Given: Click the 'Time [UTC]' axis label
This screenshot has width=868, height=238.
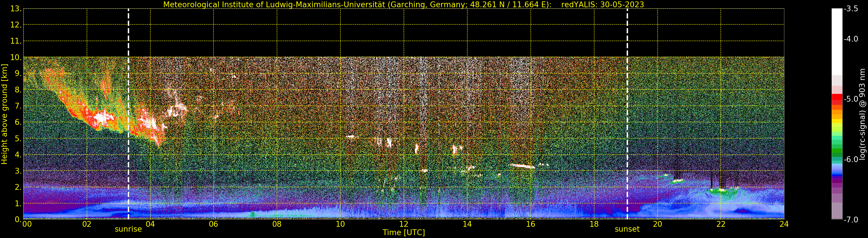Looking at the screenshot, I should tap(404, 233).
